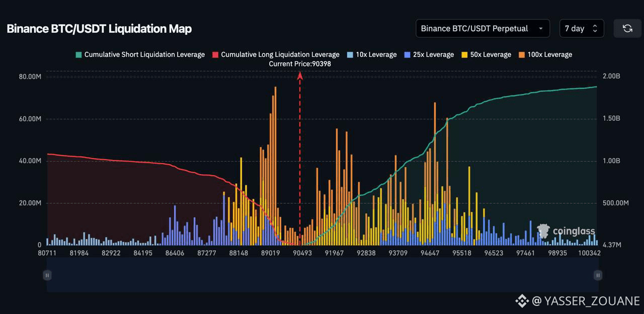Image resolution: width=644 pixels, height=314 pixels.
Task: Click the left range slider handle
Action: (x=47, y=275)
